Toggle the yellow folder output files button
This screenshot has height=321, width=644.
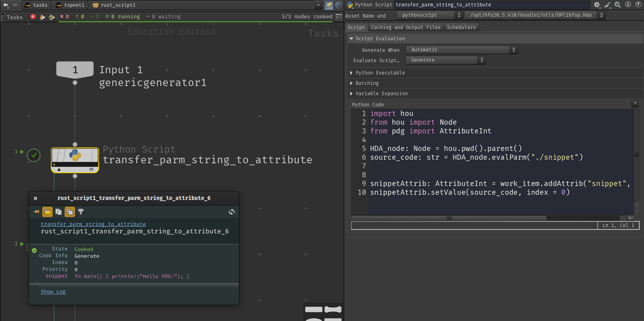47,212
